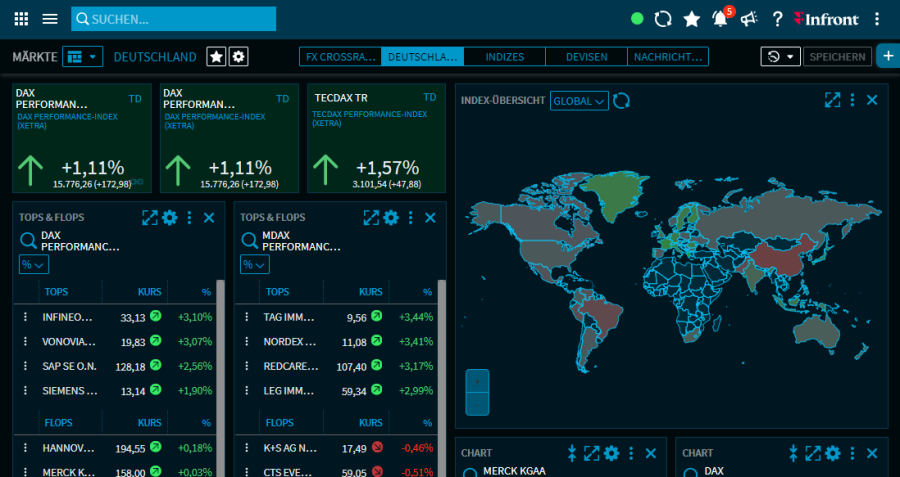Expand the Index-Übersicht panel to fullscreen

832,100
